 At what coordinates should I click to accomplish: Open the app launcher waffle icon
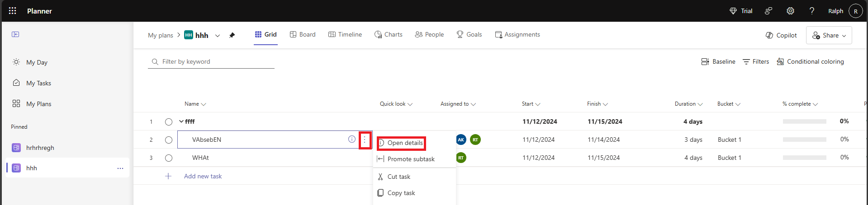(x=13, y=11)
